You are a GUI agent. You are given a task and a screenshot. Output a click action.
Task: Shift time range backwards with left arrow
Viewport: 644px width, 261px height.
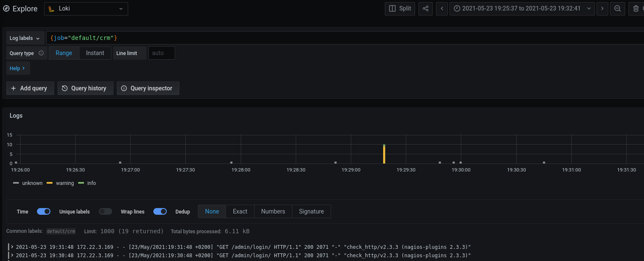click(x=442, y=8)
